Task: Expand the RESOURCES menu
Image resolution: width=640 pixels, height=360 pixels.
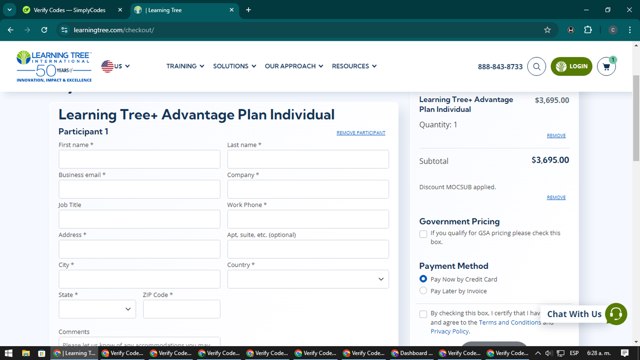Action: [354, 66]
